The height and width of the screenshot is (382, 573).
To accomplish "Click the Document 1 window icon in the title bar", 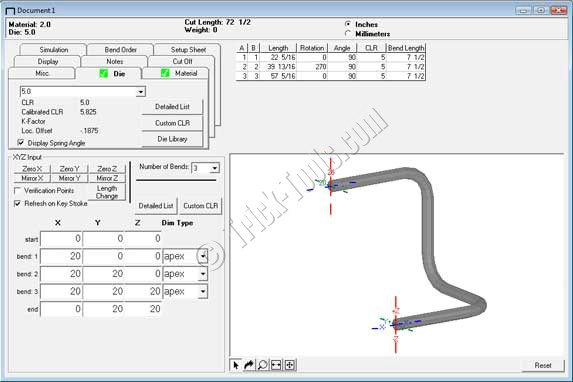I will pyautogui.click(x=10, y=11).
